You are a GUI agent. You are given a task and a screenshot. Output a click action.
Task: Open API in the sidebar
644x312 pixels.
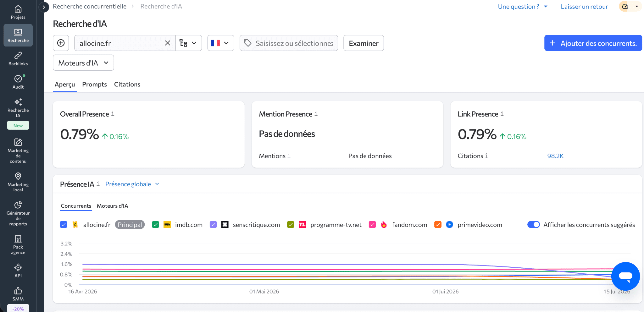[18, 271]
